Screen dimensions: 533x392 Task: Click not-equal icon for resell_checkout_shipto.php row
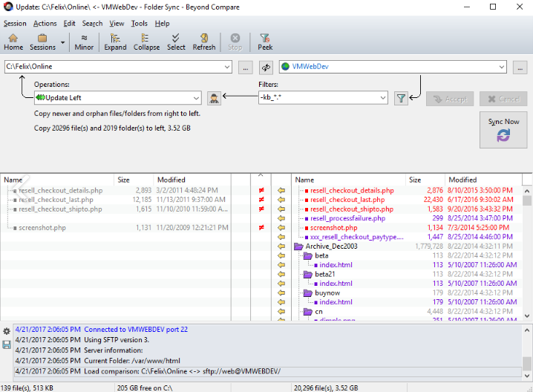coord(261,209)
